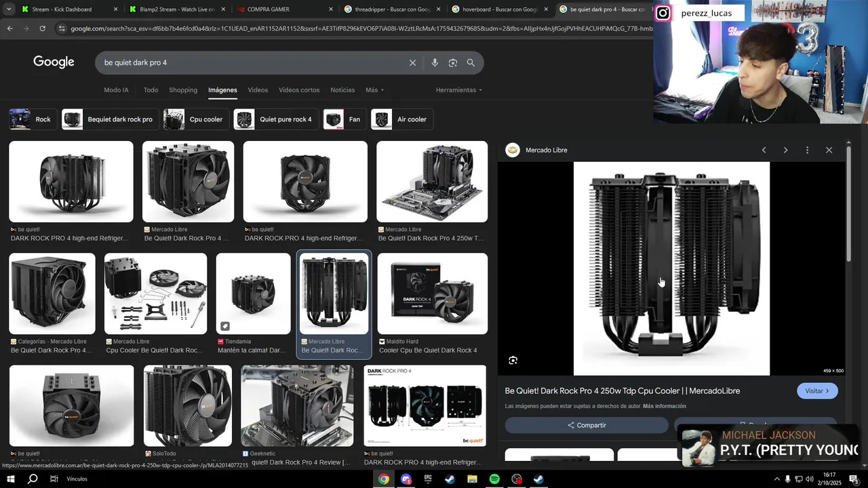
Task: Switch to the hoverboard search tab
Action: click(500, 9)
